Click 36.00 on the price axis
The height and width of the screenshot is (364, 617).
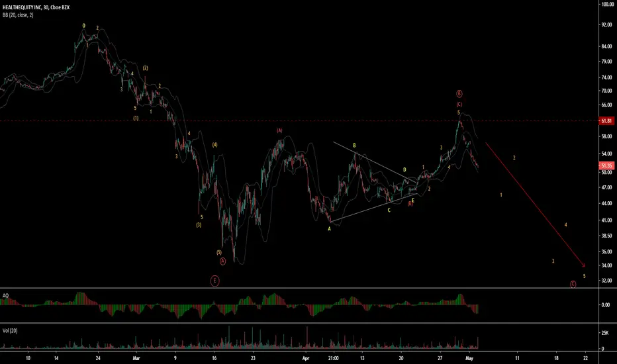click(606, 251)
